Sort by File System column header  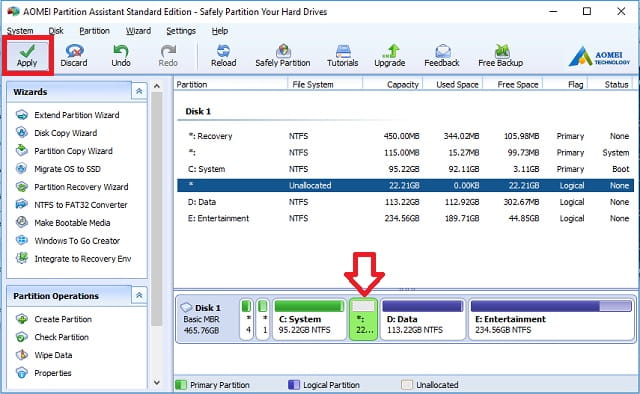325,85
